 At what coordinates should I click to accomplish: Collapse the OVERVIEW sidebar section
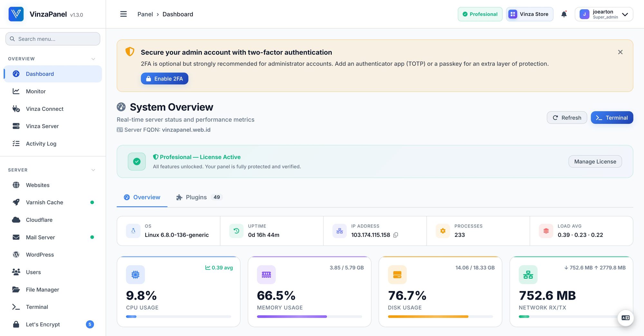(x=93, y=59)
